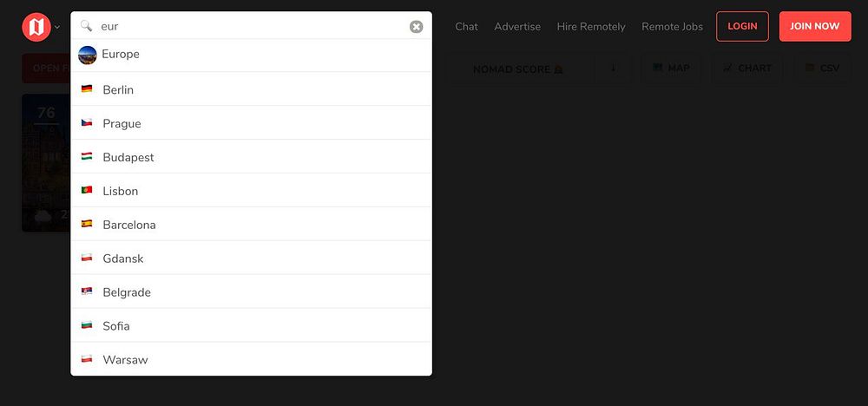Click the Nomad List red logo icon

(36, 27)
